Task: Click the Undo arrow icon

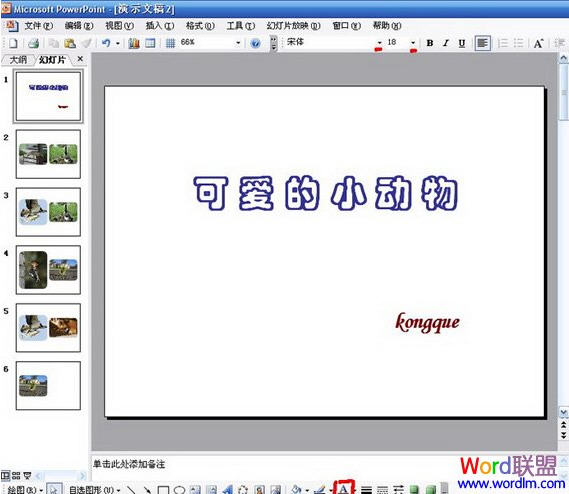Action: (x=106, y=43)
